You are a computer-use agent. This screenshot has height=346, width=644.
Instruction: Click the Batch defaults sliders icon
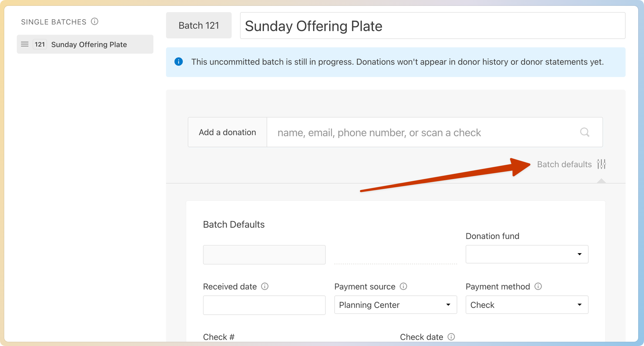coord(601,164)
